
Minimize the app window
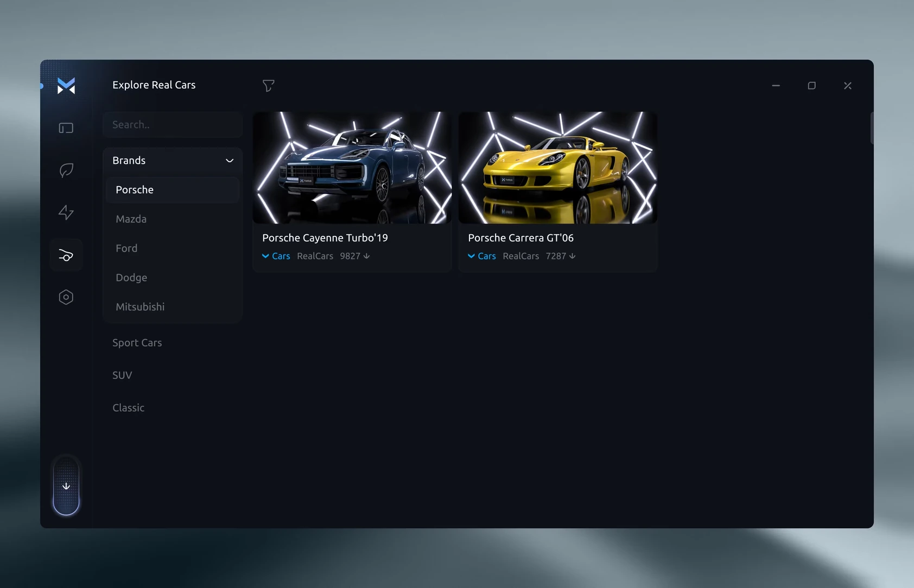coord(776,86)
